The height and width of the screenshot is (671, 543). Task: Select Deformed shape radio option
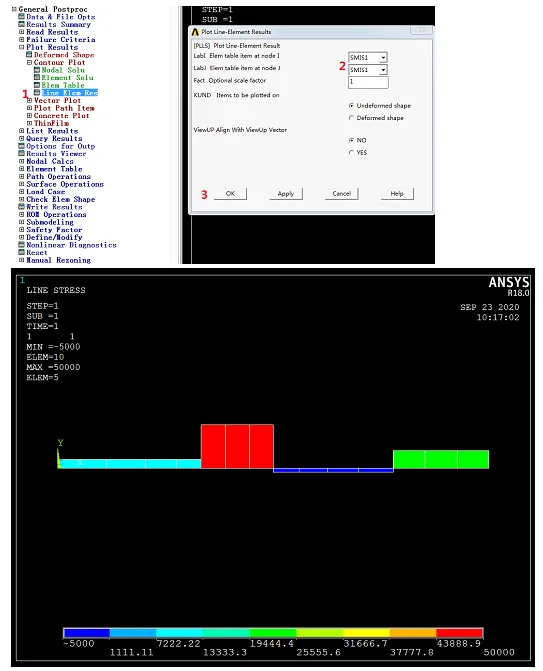tap(351, 118)
